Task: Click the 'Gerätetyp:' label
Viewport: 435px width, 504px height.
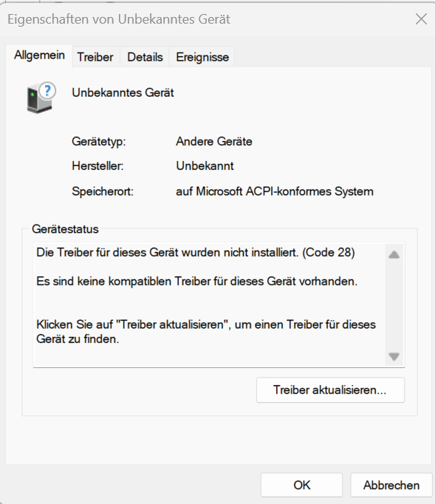Action: pos(99,141)
